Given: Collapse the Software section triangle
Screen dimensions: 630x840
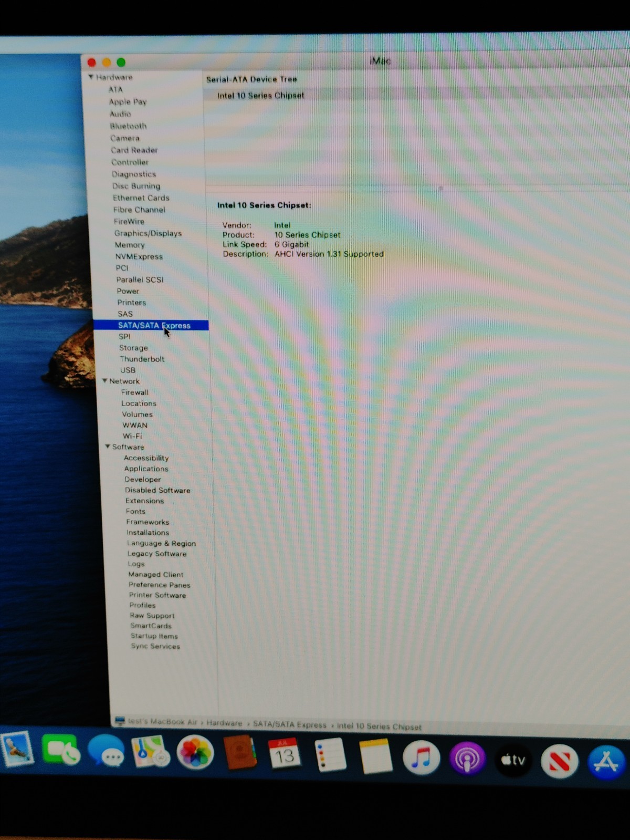Looking at the screenshot, I should (x=108, y=447).
